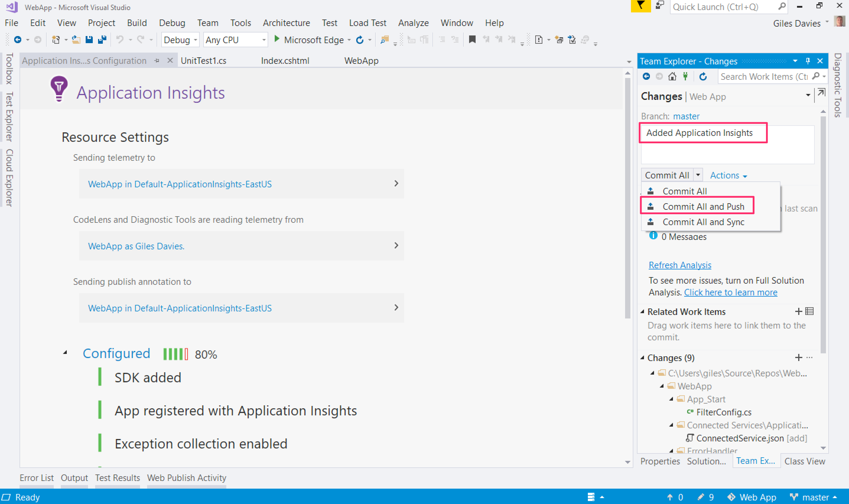Click the master branch link
The height and width of the screenshot is (504, 849).
(x=686, y=116)
